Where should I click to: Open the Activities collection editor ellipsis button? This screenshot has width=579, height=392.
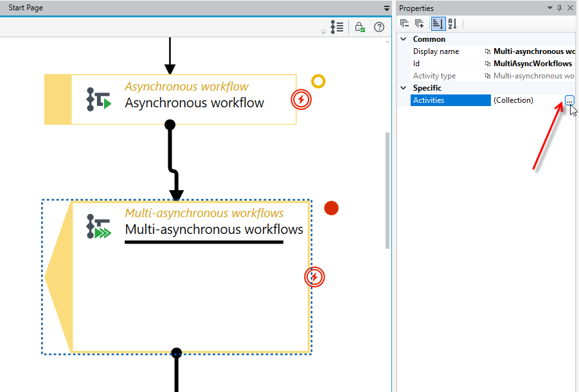point(569,100)
